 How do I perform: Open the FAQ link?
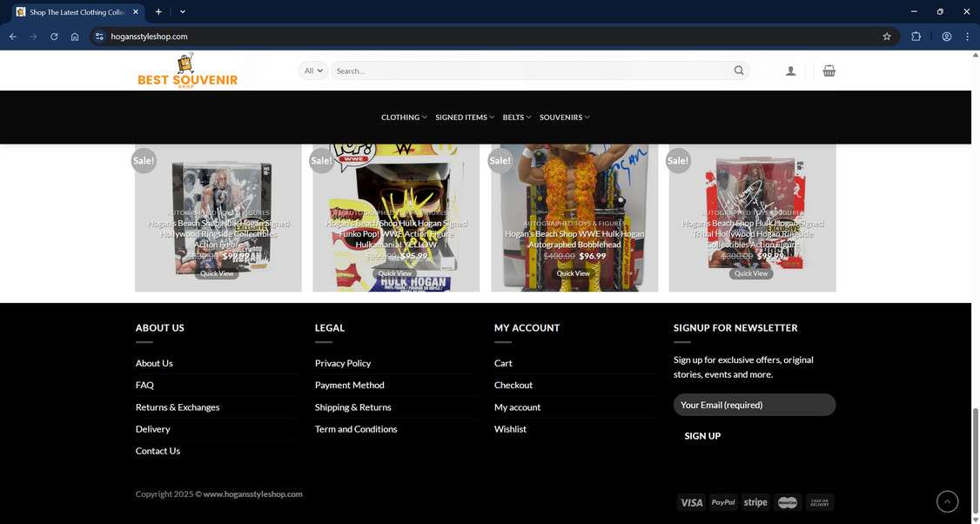(144, 385)
